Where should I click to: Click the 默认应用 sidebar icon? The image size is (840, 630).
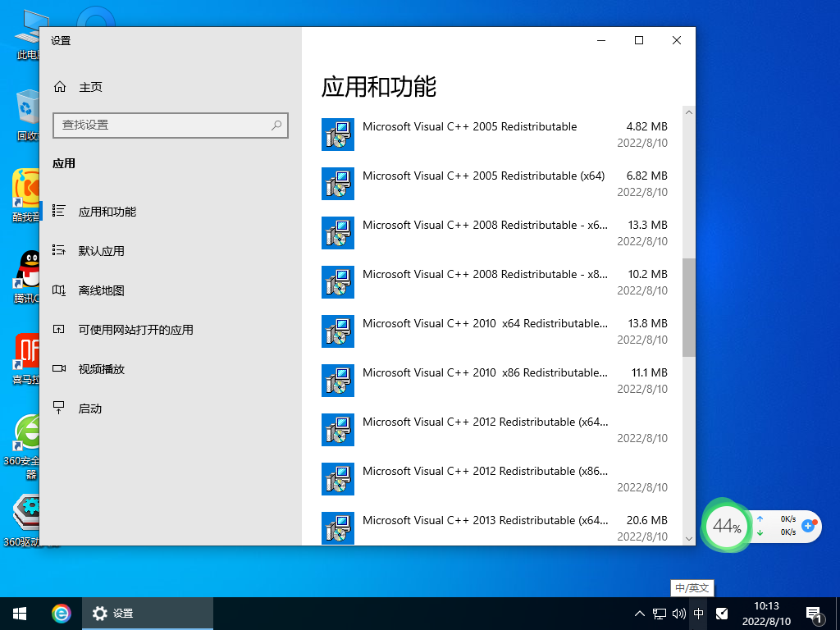59,250
